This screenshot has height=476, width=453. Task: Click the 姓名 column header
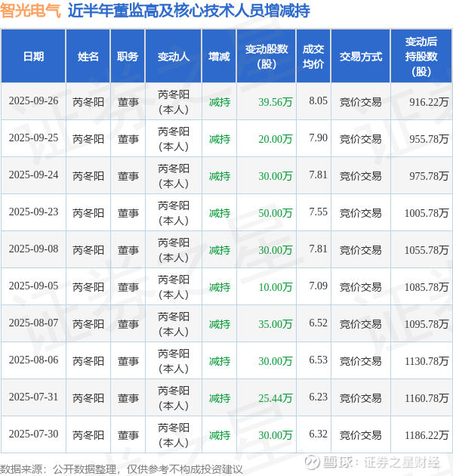click(88, 57)
